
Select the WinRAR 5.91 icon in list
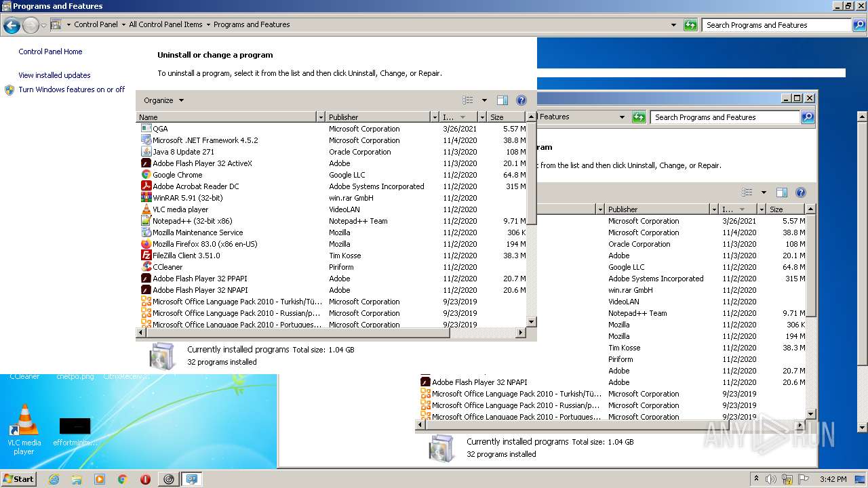tap(146, 198)
